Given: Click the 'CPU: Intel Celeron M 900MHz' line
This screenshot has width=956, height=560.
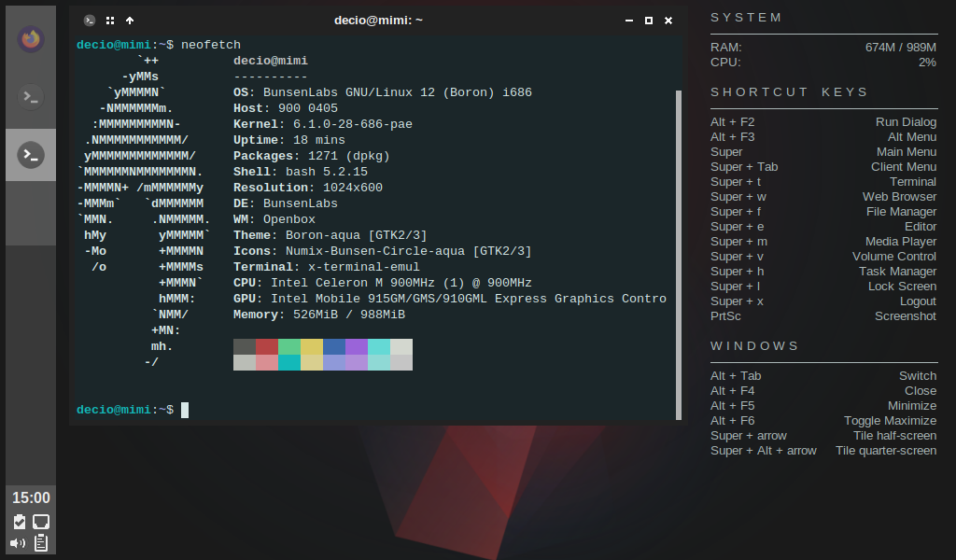Looking at the screenshot, I should pos(383,283).
